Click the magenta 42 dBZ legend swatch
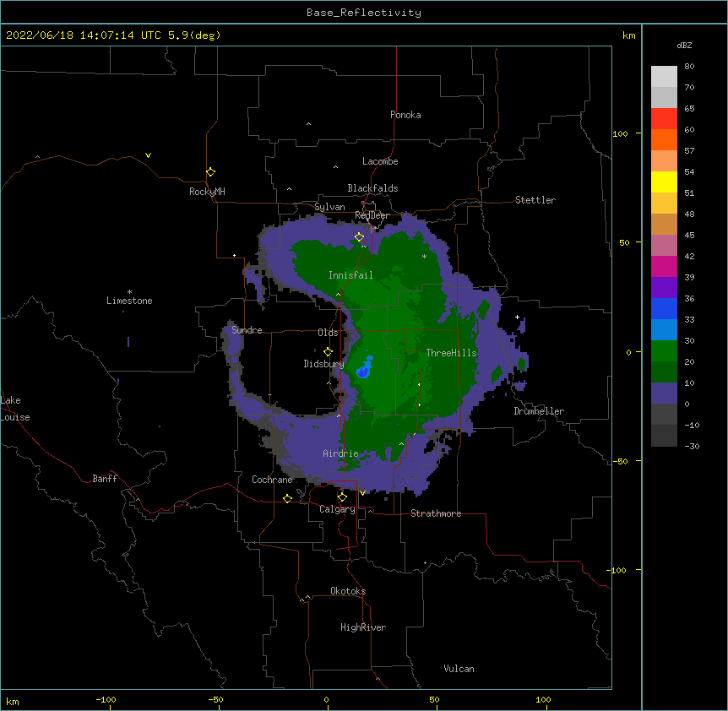The image size is (728, 711). click(x=664, y=266)
